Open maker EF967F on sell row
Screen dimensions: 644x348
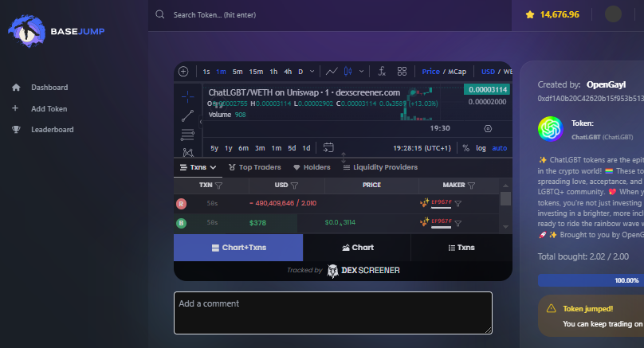(441, 202)
